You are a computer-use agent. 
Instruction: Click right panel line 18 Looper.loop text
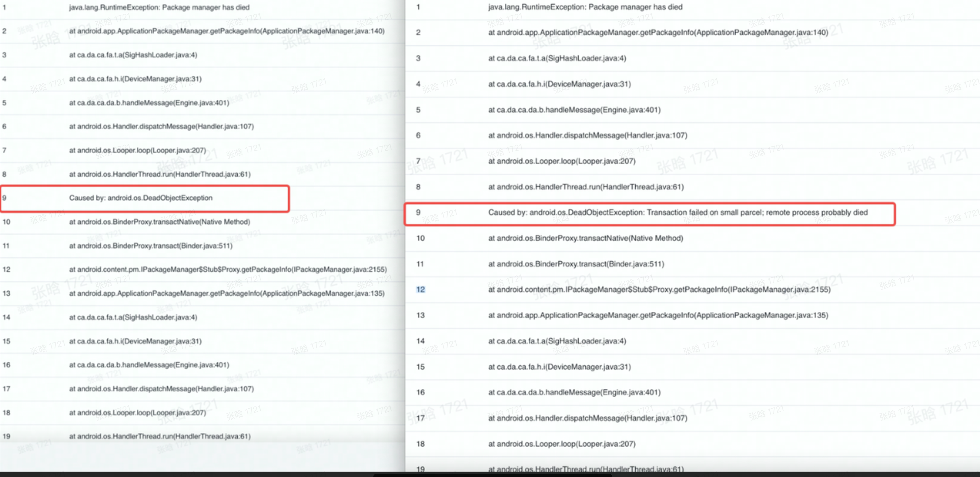coord(562,444)
